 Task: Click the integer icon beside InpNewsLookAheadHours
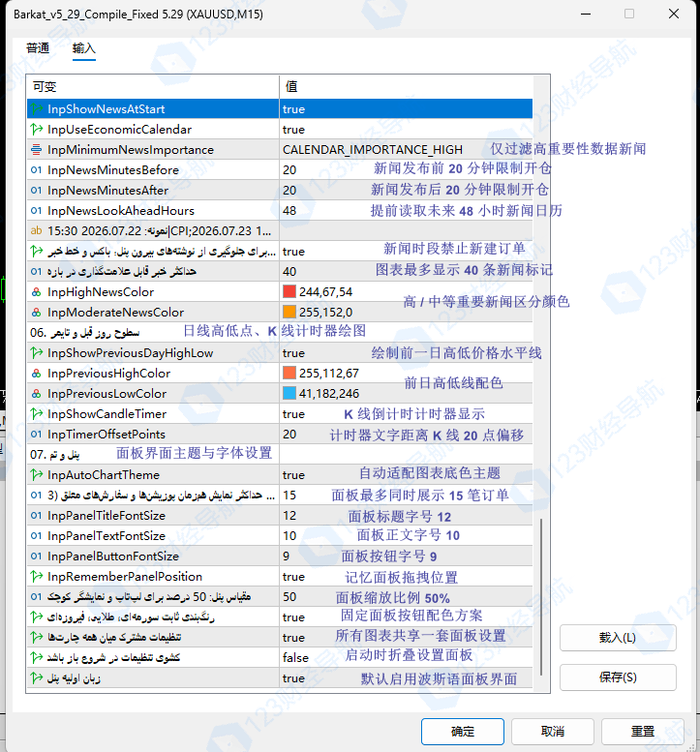click(x=37, y=211)
